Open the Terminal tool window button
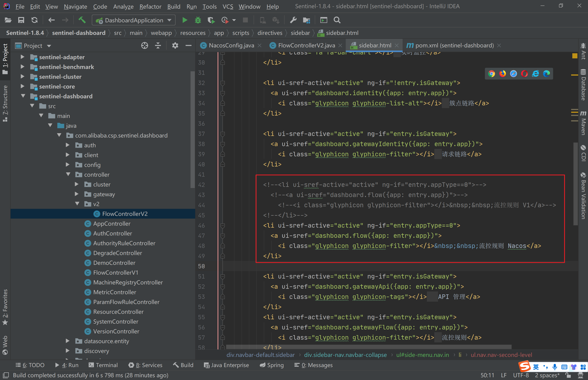Viewport: 588px width, 380px height. 103,365
